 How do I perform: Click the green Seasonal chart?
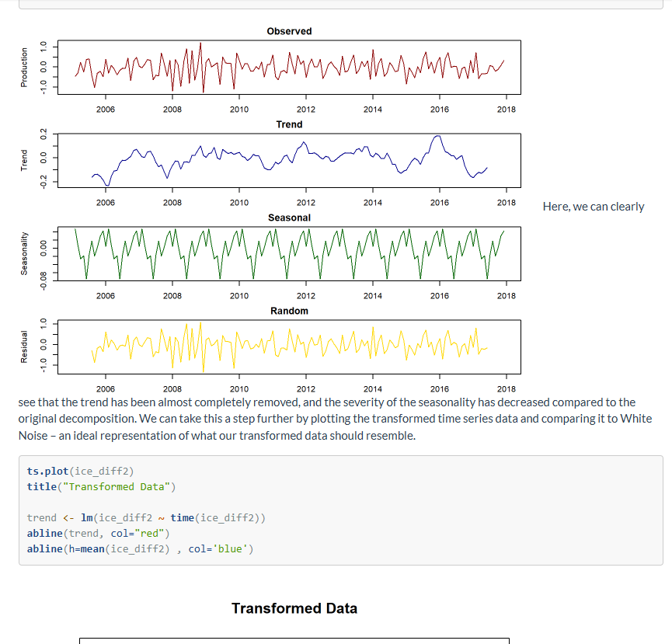(289, 253)
